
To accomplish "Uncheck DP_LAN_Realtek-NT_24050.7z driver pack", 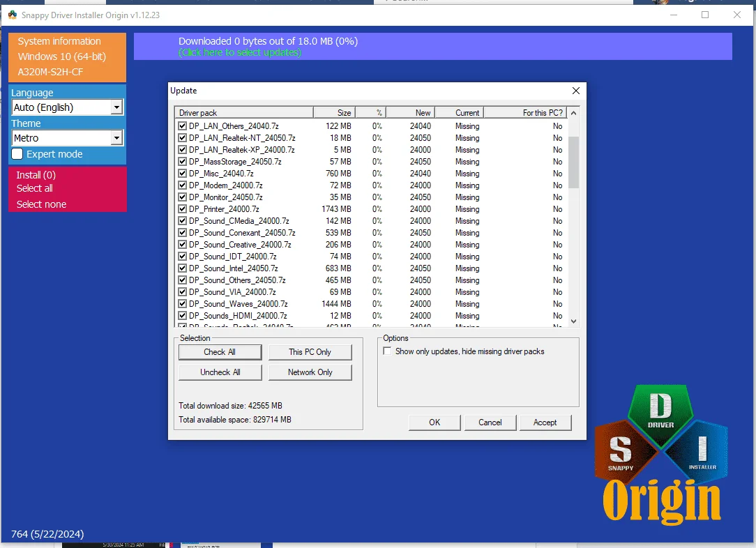I will (x=182, y=138).
